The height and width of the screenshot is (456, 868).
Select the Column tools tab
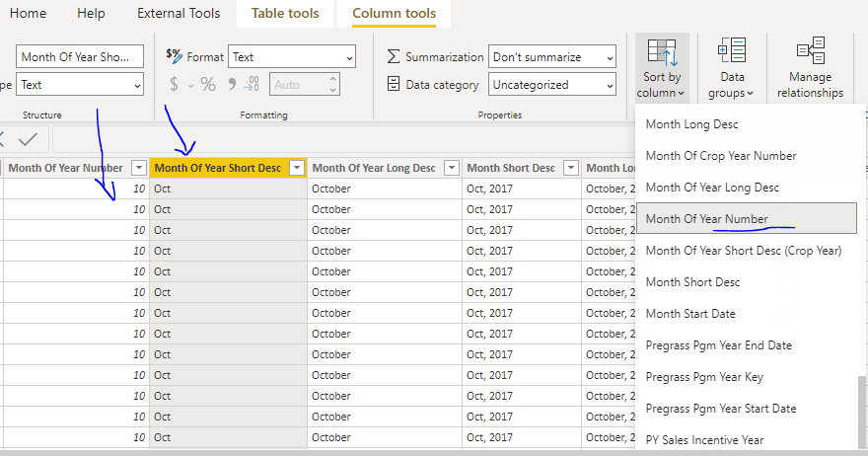coord(395,13)
